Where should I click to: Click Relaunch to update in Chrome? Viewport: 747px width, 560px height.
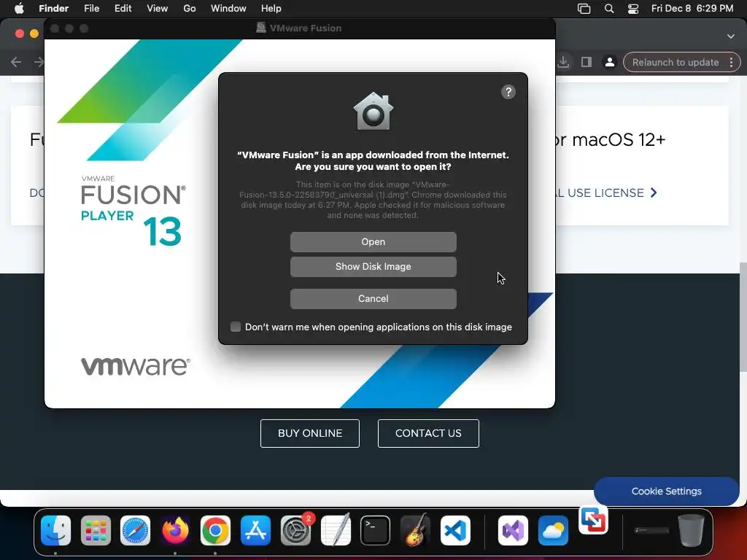[675, 63]
